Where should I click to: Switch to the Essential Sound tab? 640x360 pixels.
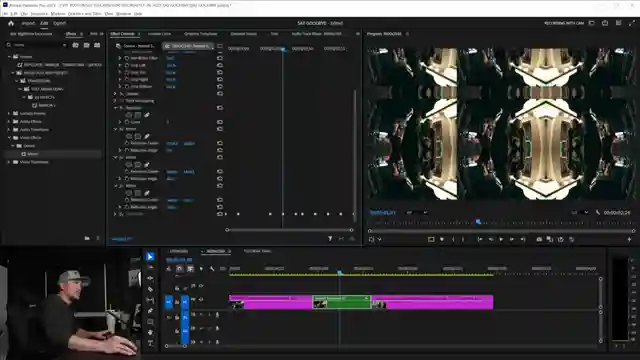(x=243, y=34)
